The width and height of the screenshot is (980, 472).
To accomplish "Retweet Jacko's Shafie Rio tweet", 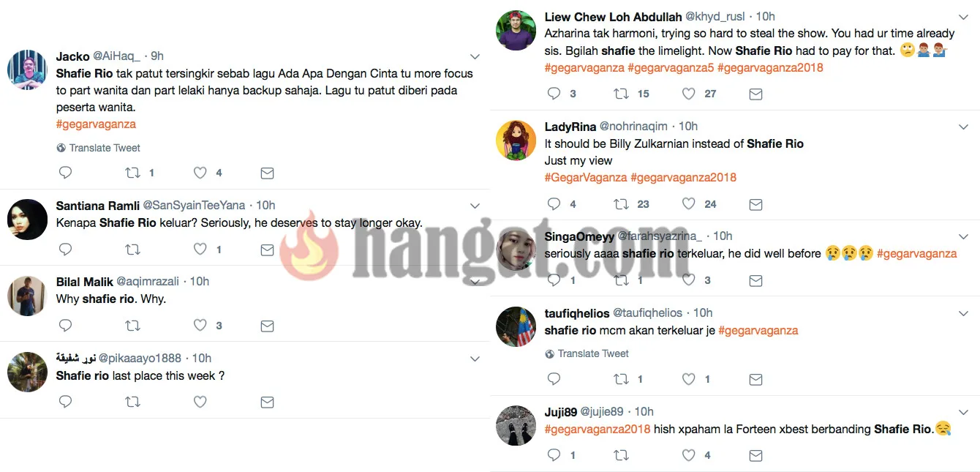I will pyautogui.click(x=132, y=173).
